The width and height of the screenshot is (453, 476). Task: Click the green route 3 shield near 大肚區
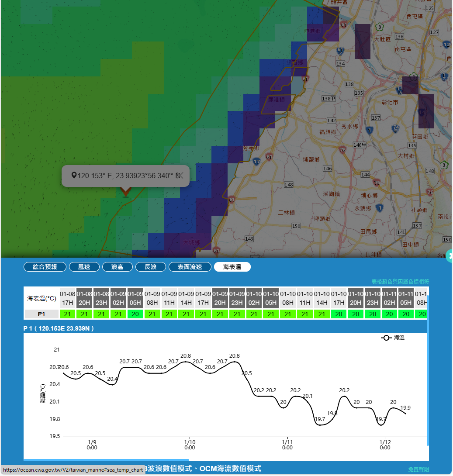380,27
